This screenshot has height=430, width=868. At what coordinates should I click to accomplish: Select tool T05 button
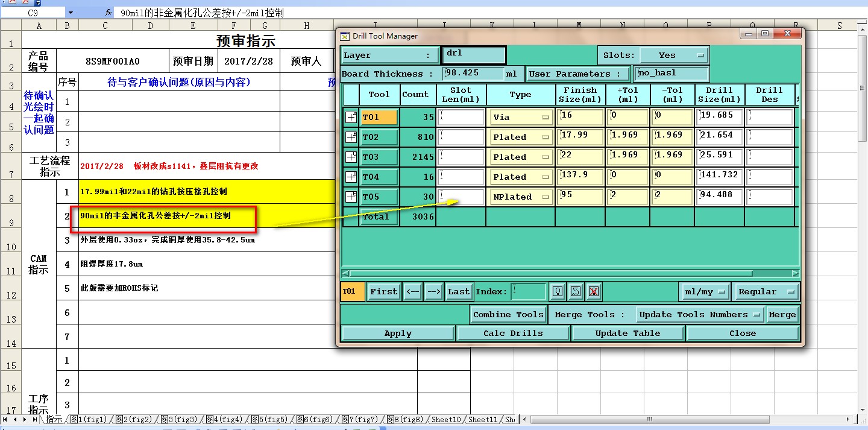pyautogui.click(x=379, y=197)
